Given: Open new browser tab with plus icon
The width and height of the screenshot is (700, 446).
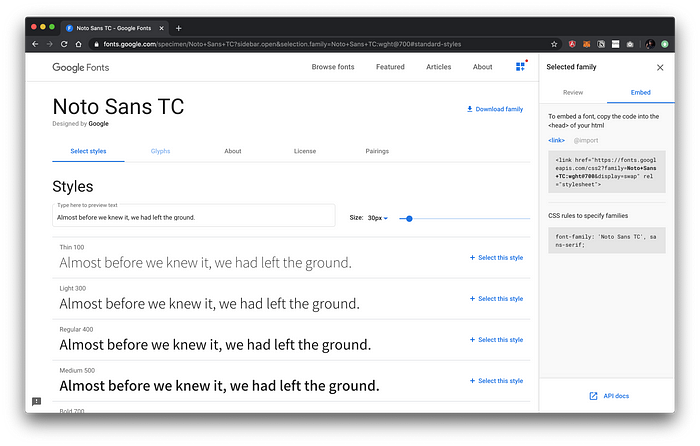Looking at the screenshot, I should coord(179,28).
